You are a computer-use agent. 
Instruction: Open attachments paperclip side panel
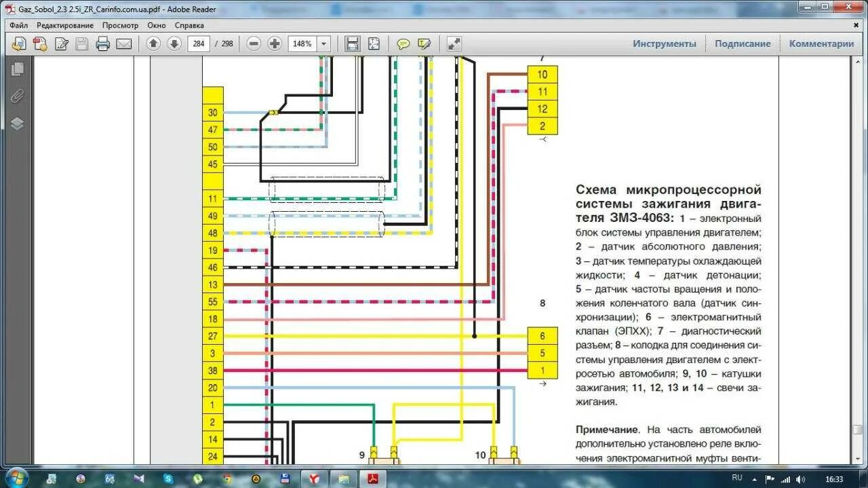(17, 96)
